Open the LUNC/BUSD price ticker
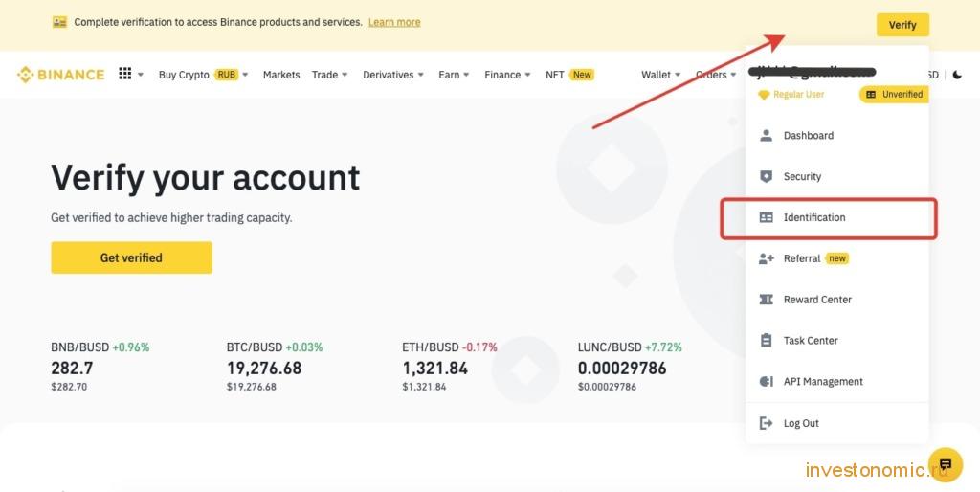Image resolution: width=980 pixels, height=492 pixels. tap(630, 369)
